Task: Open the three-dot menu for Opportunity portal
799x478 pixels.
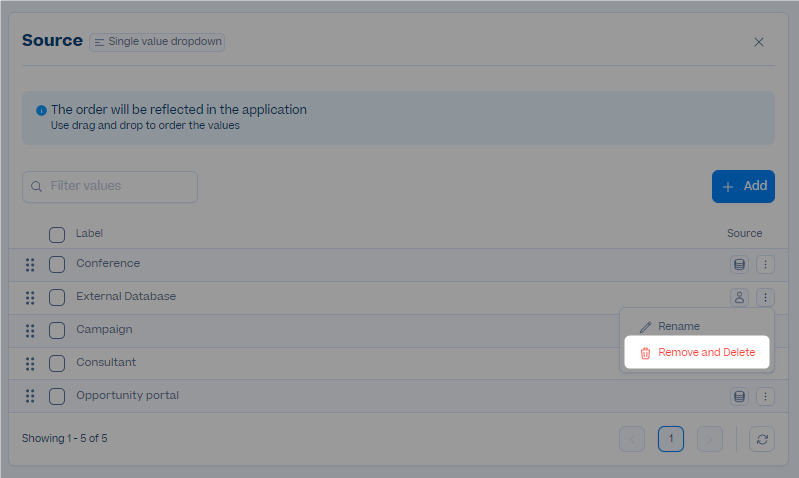Action: (765, 396)
